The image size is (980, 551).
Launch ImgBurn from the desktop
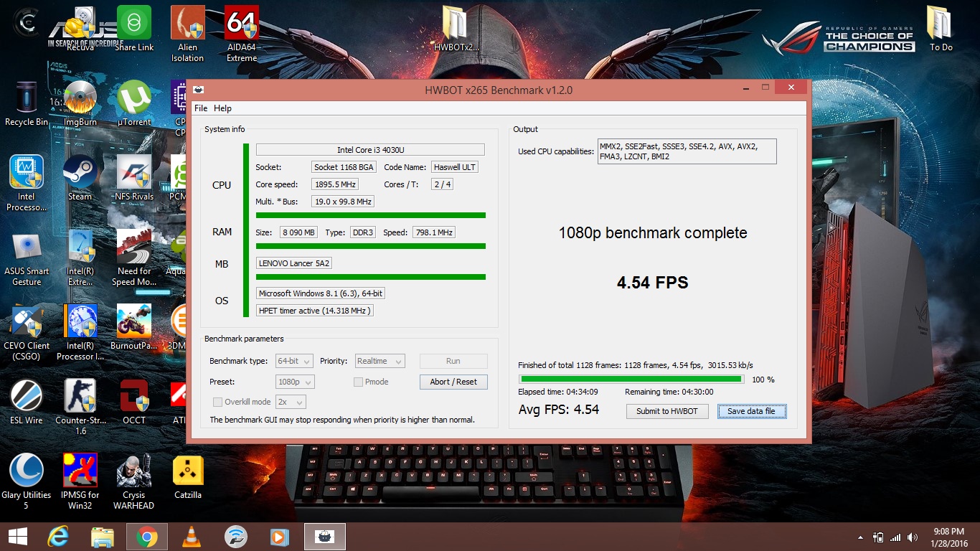pos(80,104)
